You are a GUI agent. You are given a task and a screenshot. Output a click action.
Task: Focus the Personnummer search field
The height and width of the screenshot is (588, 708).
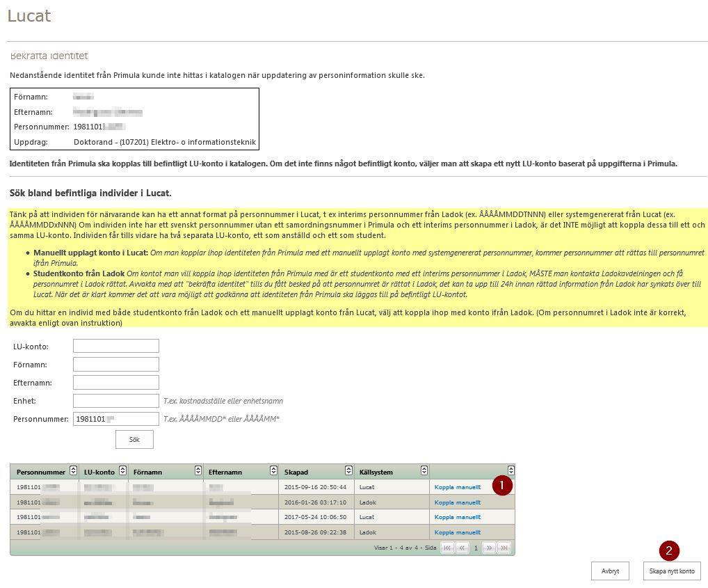pos(116,419)
